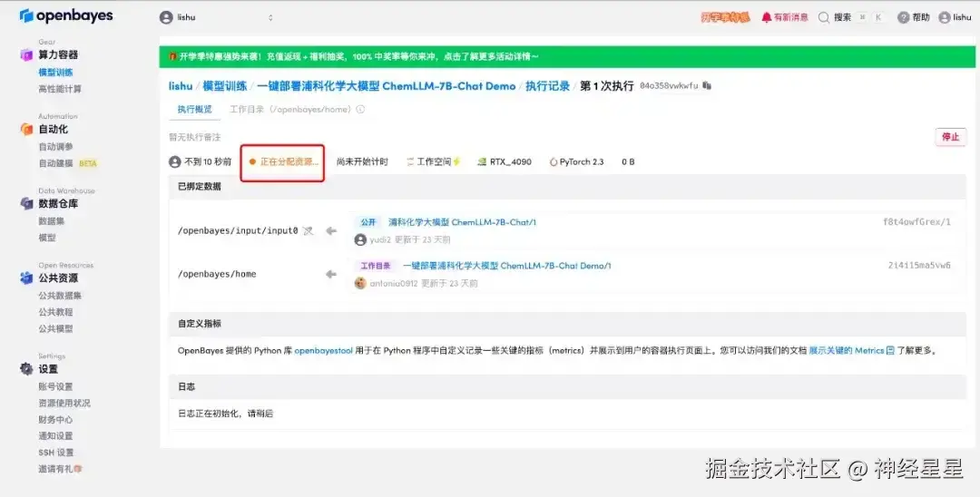This screenshot has width=980, height=497.
Task: Click the yudi2 author avatar
Action: (360, 239)
